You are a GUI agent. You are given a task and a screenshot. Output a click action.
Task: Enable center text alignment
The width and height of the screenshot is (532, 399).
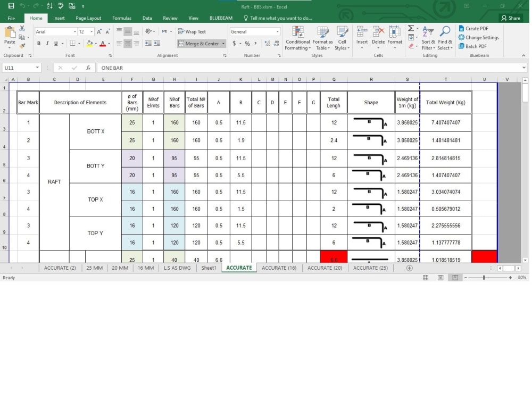coord(127,43)
